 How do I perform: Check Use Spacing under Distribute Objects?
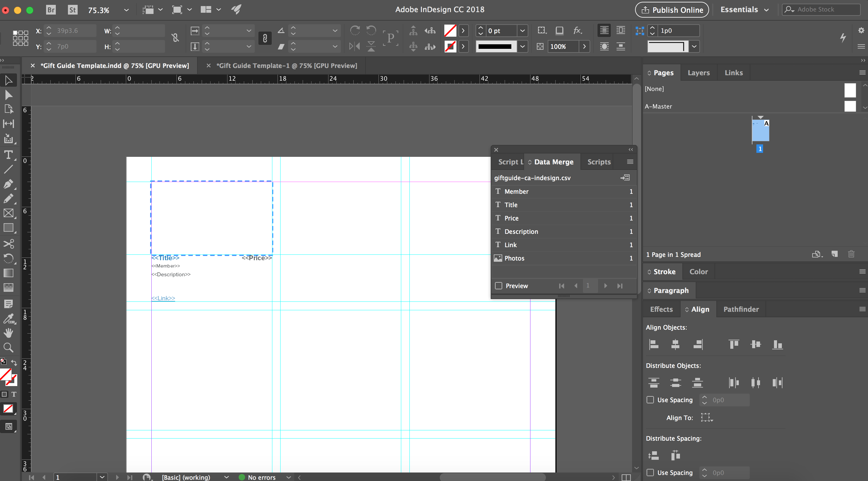tap(650, 400)
